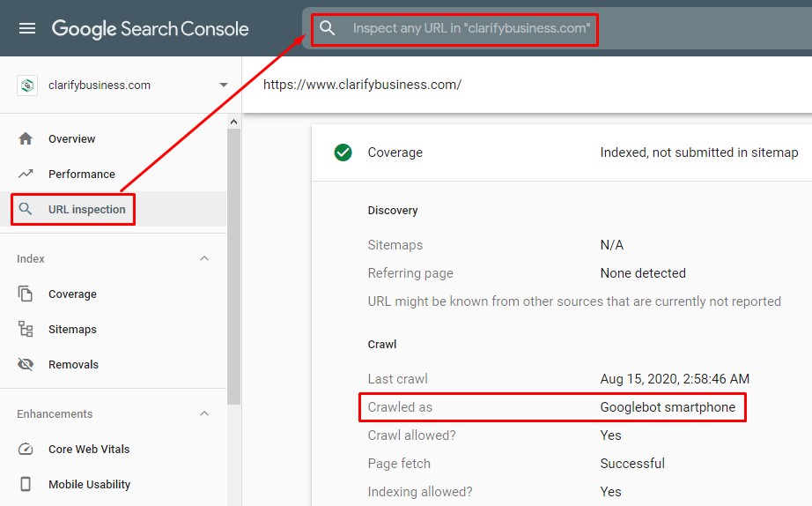This screenshot has height=506, width=812.
Task: Open the property selector dropdown arrow
Action: click(223, 85)
